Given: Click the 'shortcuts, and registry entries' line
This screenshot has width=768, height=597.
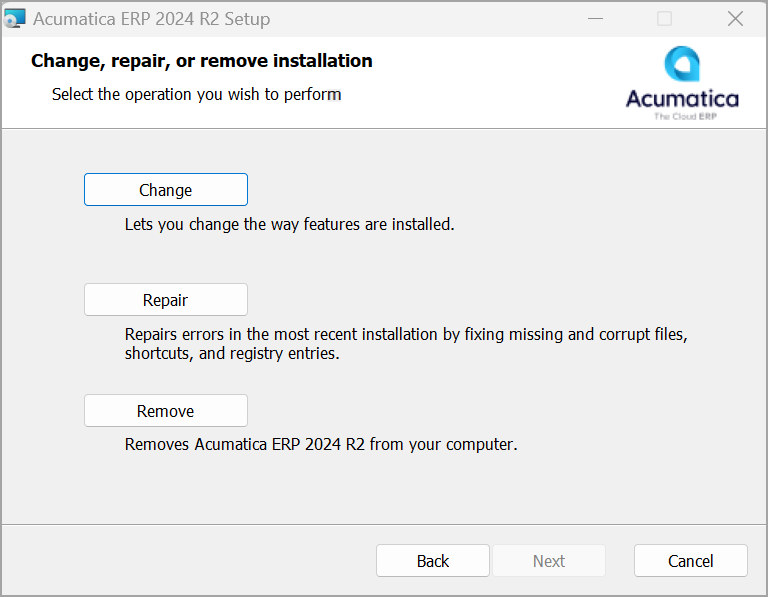Looking at the screenshot, I should [232, 353].
